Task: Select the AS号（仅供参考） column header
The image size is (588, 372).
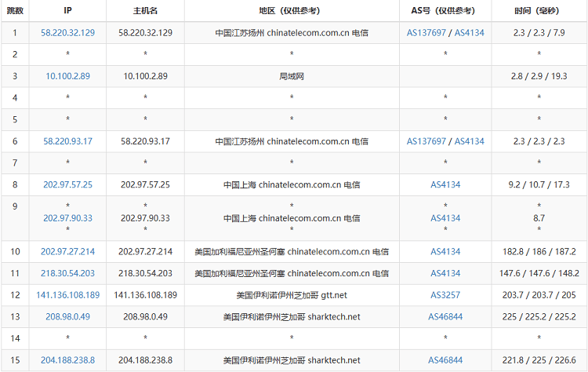Action: 445,10
